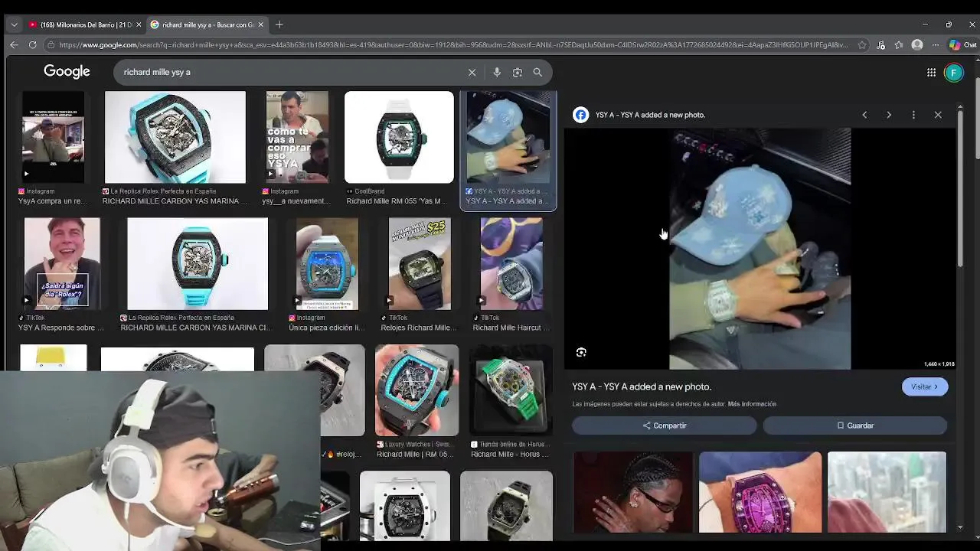The width and height of the screenshot is (980, 551).
Task: Open the YSY A added a new photo title
Action: tap(642, 387)
